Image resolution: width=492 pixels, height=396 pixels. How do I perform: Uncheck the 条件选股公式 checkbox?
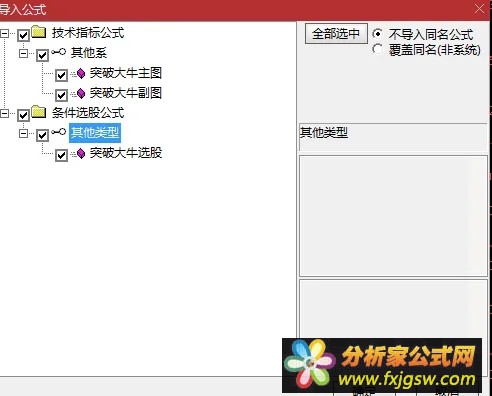point(23,115)
